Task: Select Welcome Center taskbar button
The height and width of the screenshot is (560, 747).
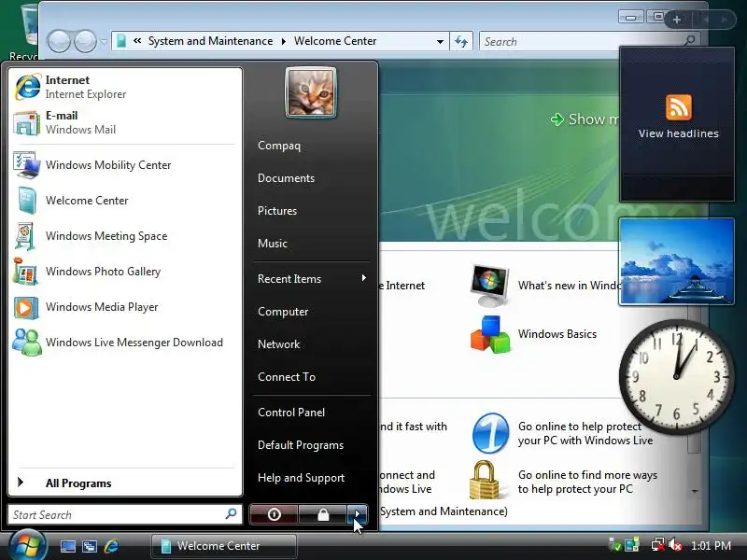Action: coord(224,546)
